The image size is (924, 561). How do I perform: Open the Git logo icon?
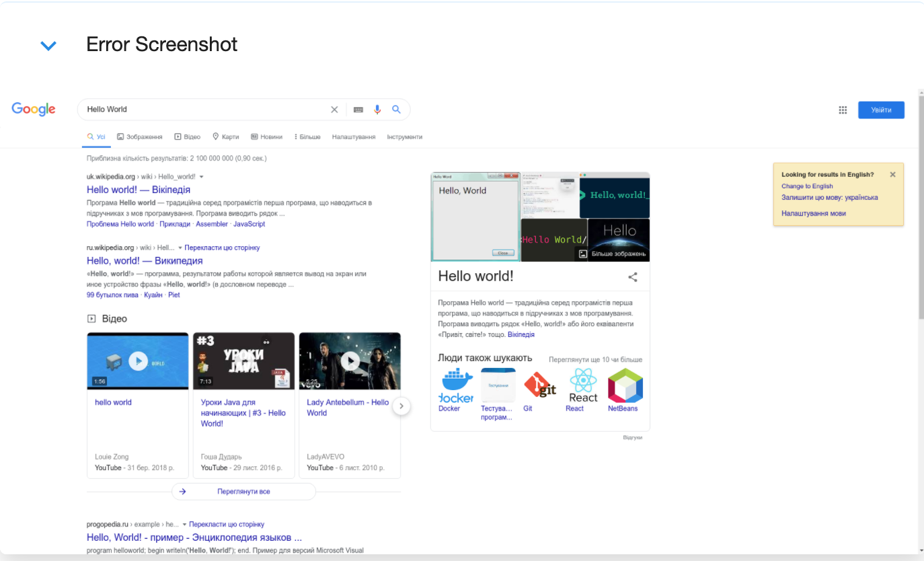(x=541, y=386)
